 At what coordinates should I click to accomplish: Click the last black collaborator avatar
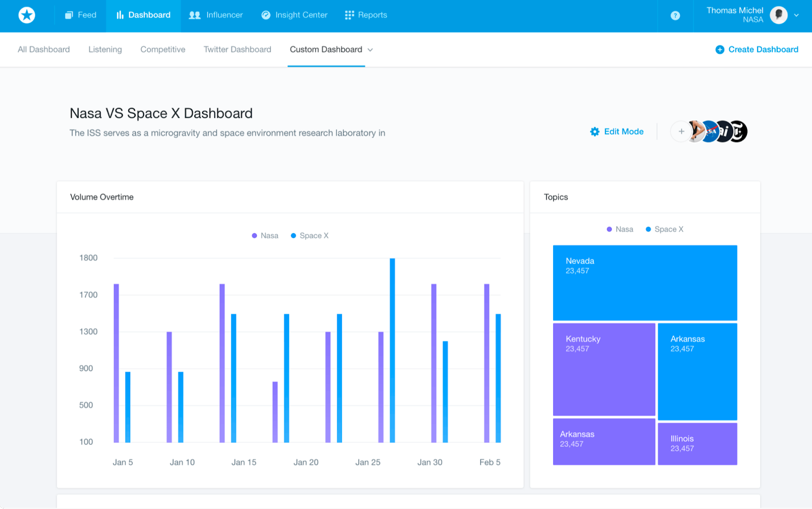739,132
